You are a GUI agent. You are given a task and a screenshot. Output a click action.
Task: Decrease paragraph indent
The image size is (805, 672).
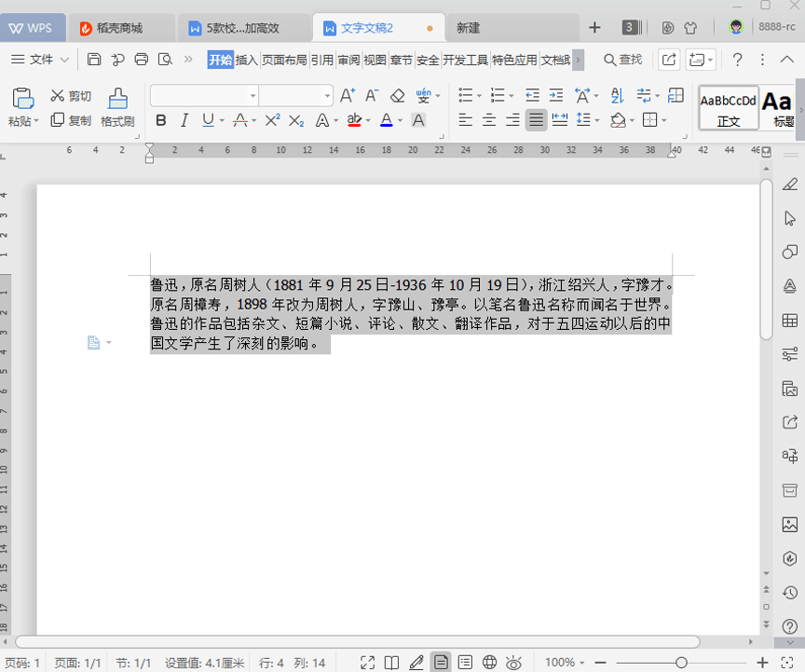532,96
